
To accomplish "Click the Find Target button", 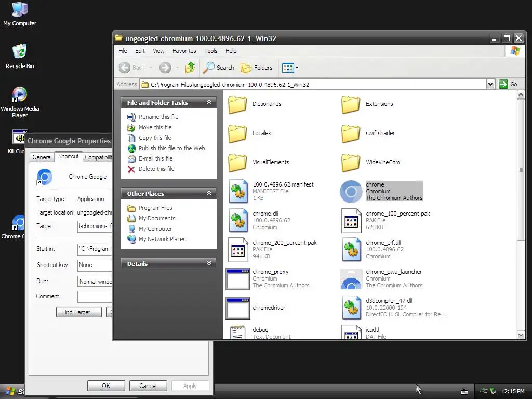I will point(79,312).
